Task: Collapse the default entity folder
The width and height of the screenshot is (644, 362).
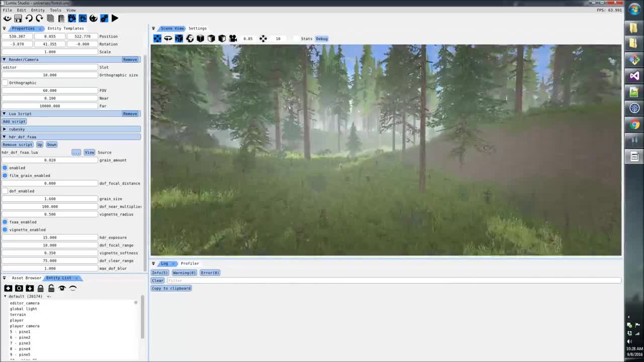Action: coord(5,297)
